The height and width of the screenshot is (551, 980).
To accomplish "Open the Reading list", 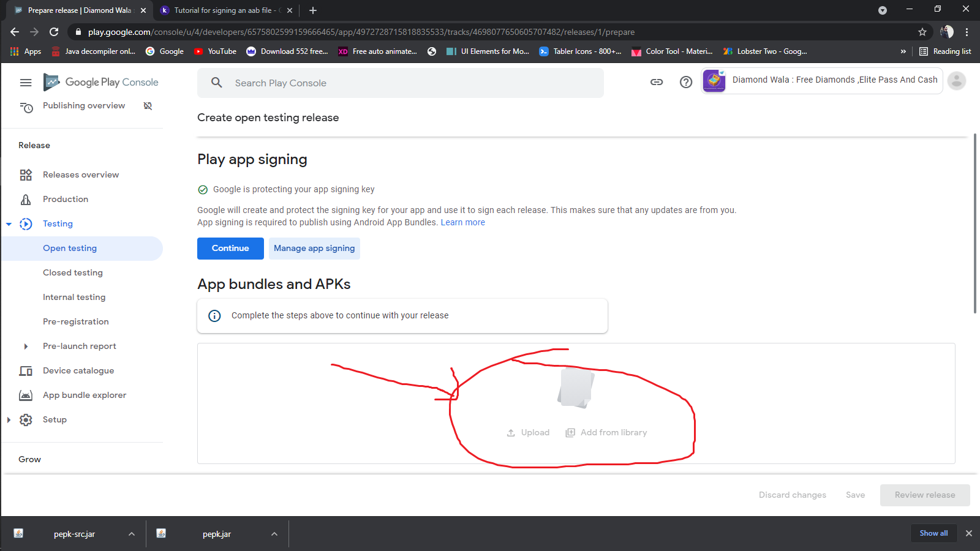I will point(945,51).
